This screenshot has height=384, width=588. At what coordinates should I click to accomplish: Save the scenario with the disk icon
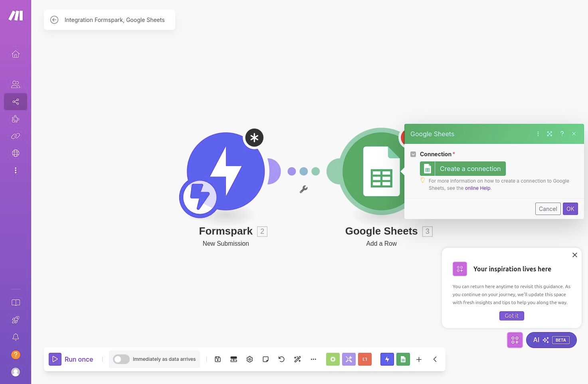point(218,359)
